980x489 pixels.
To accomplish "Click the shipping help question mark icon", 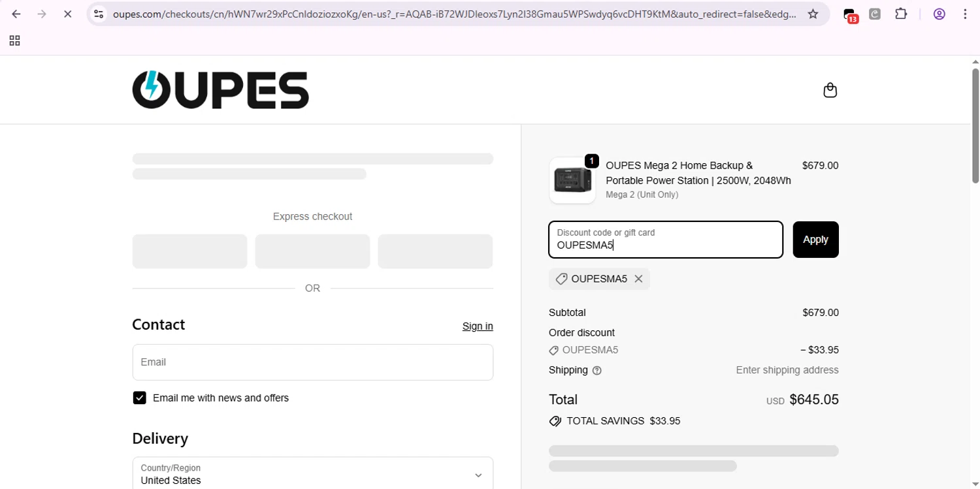I will (596, 371).
